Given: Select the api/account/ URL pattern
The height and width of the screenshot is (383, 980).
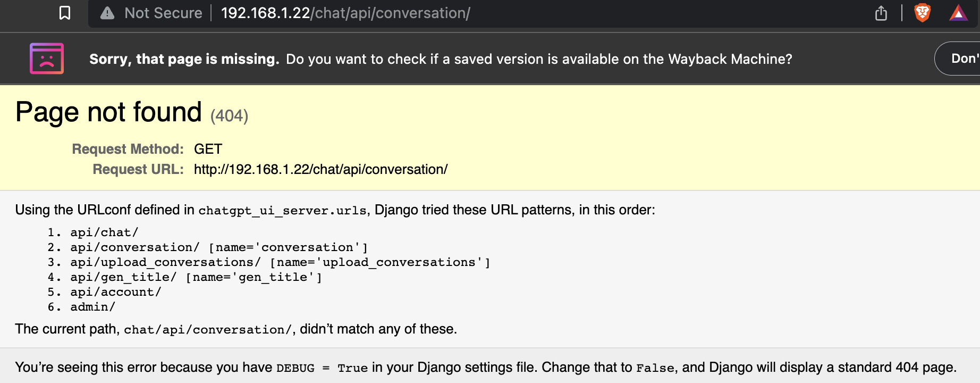Looking at the screenshot, I should [116, 292].
